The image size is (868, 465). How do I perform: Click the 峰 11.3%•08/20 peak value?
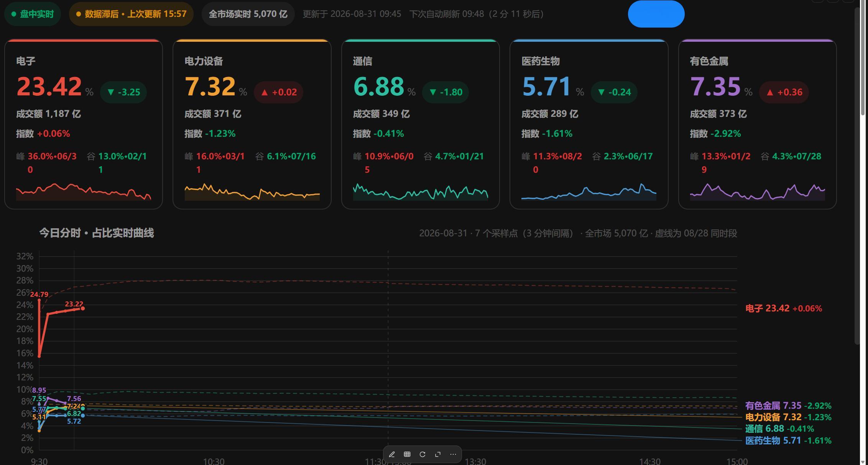[552, 163]
